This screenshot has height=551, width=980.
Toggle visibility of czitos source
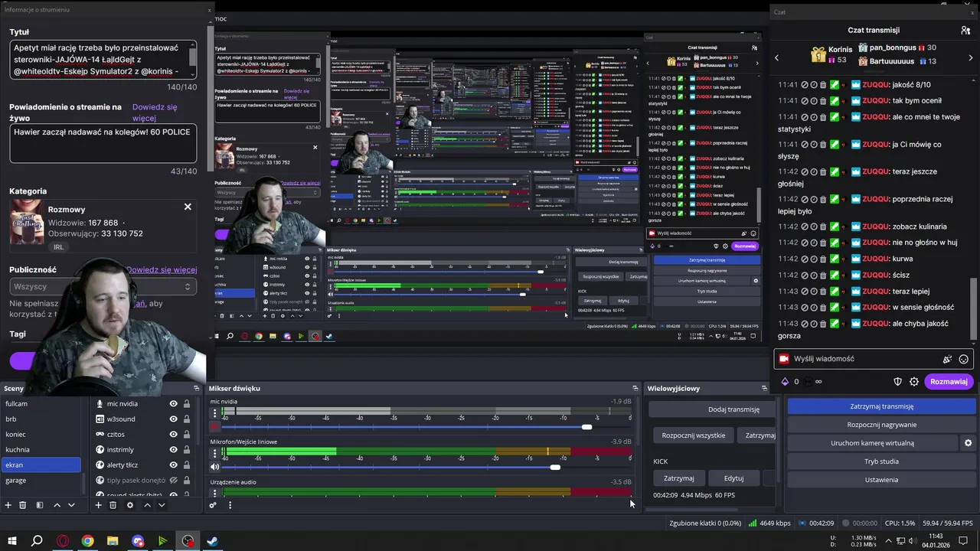tap(173, 435)
